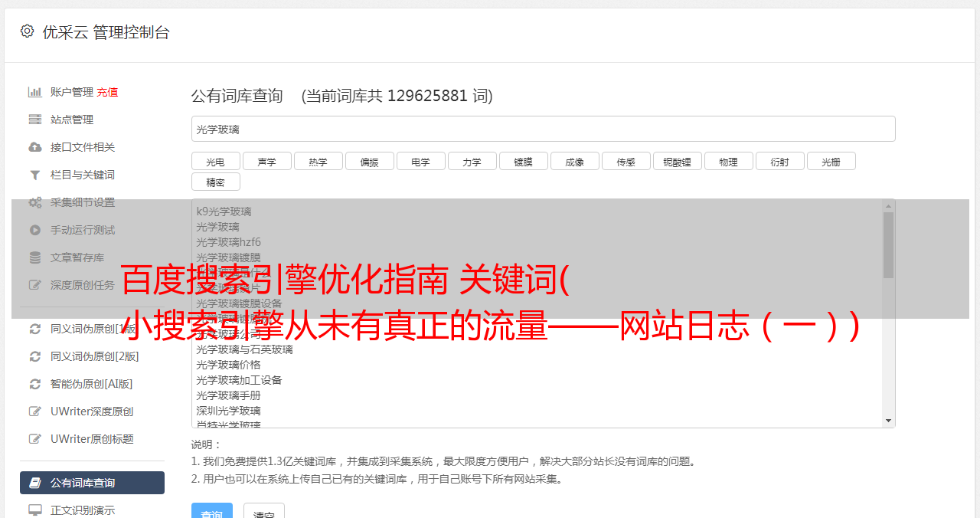This screenshot has height=518, width=980.
Task: Select the 电学 tag button
Action: tap(420, 161)
